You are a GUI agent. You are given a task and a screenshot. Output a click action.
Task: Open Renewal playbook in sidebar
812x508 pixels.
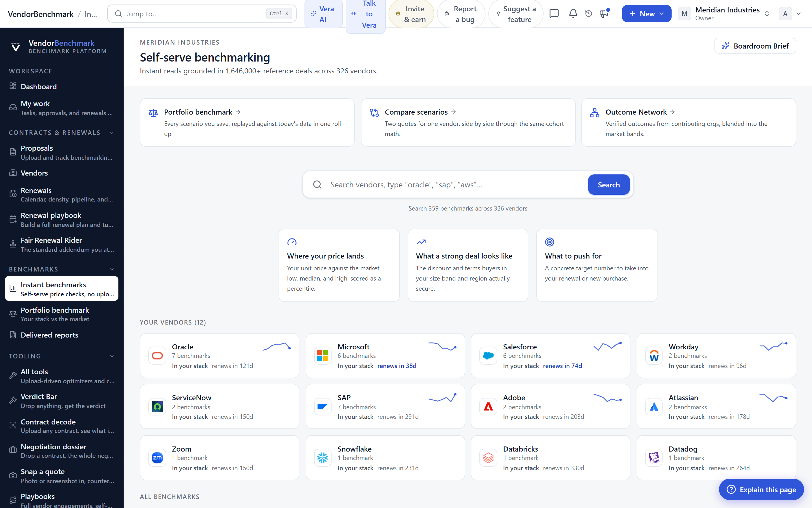tap(62, 220)
